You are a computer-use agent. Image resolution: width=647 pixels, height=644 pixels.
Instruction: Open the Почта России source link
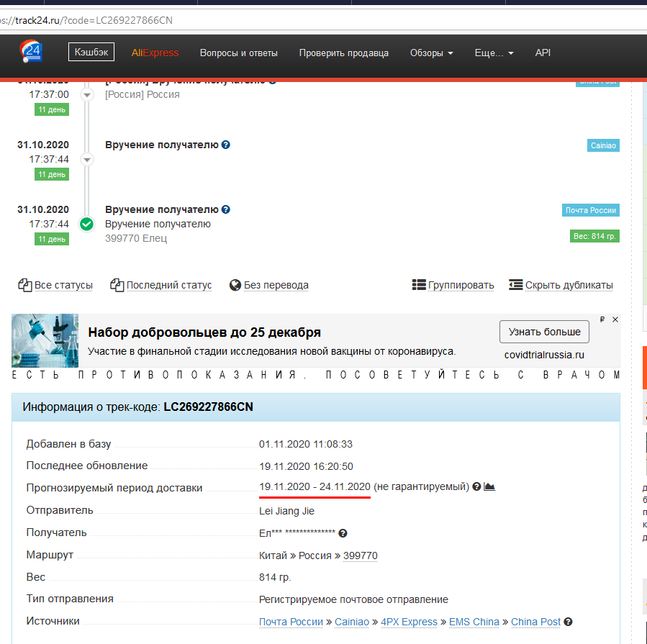click(291, 622)
